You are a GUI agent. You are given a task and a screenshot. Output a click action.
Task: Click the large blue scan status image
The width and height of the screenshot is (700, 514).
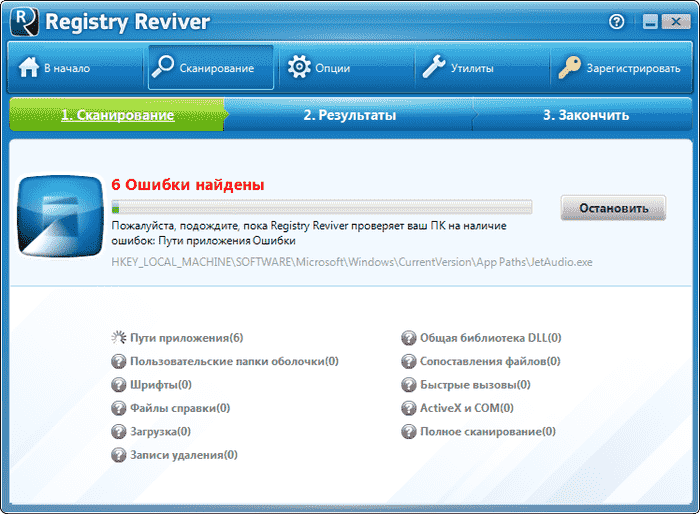click(61, 213)
